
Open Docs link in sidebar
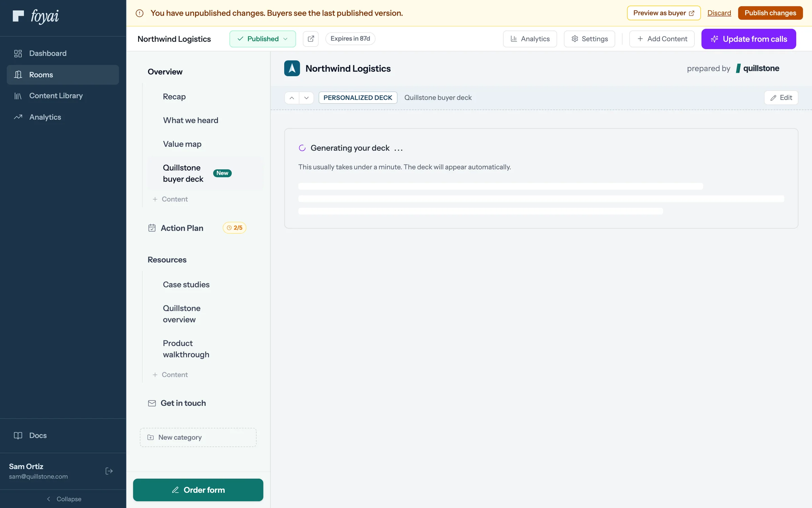pos(63,436)
